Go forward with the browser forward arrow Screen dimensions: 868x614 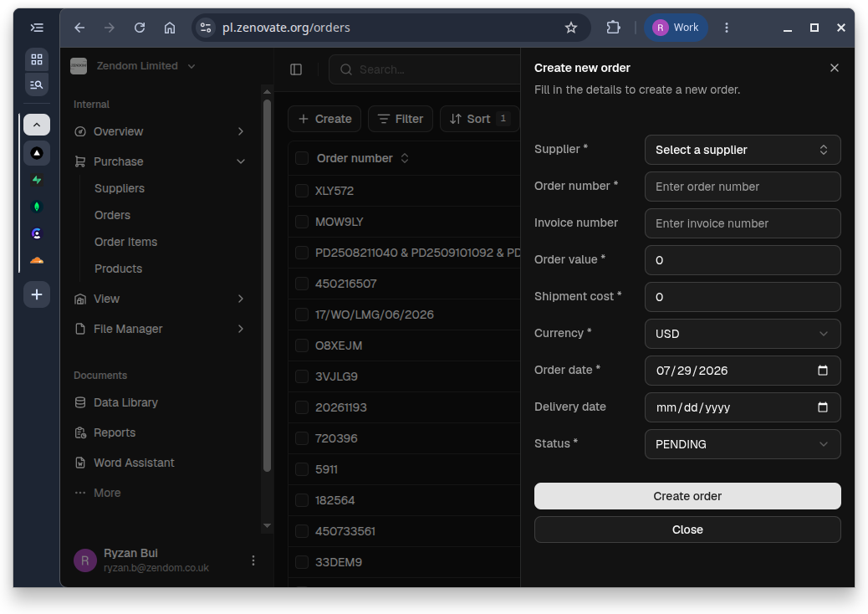point(110,28)
